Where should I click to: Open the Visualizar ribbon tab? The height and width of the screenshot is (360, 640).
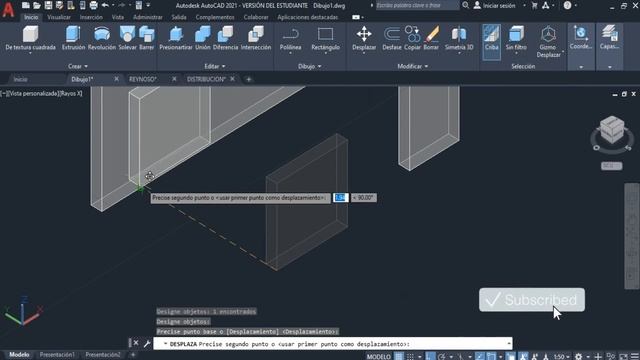click(59, 17)
